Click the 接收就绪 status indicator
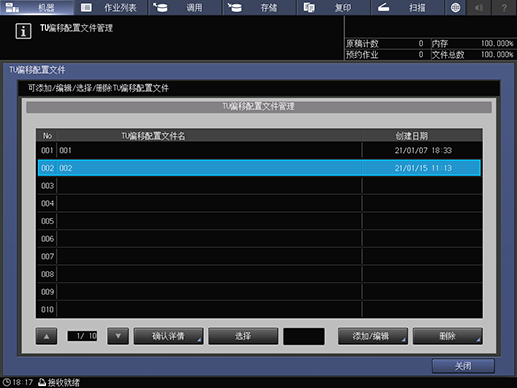The width and height of the screenshot is (517, 388). coord(59,382)
